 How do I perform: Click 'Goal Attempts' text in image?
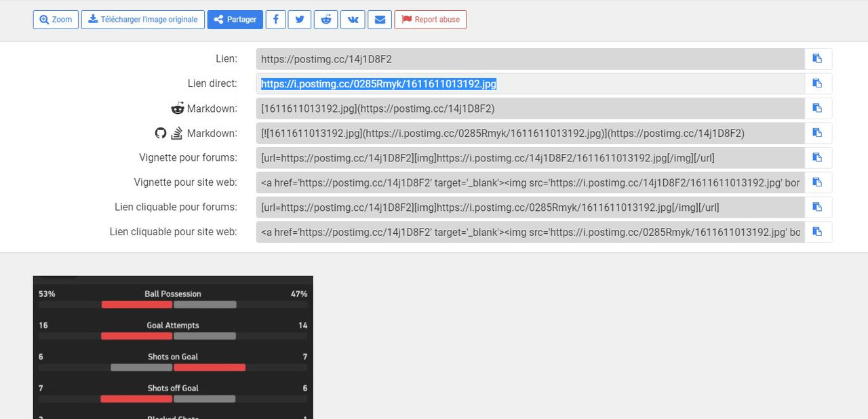(x=173, y=325)
